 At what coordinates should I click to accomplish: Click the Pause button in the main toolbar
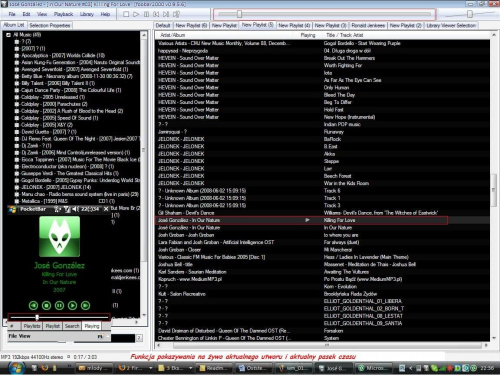point(146,14)
